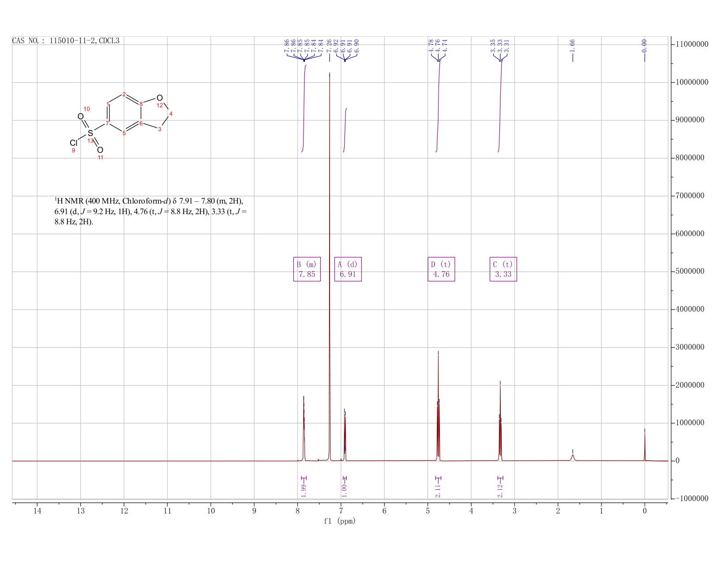
Task: Select the B (m) 7.85 multiplet box
Action: point(307,269)
